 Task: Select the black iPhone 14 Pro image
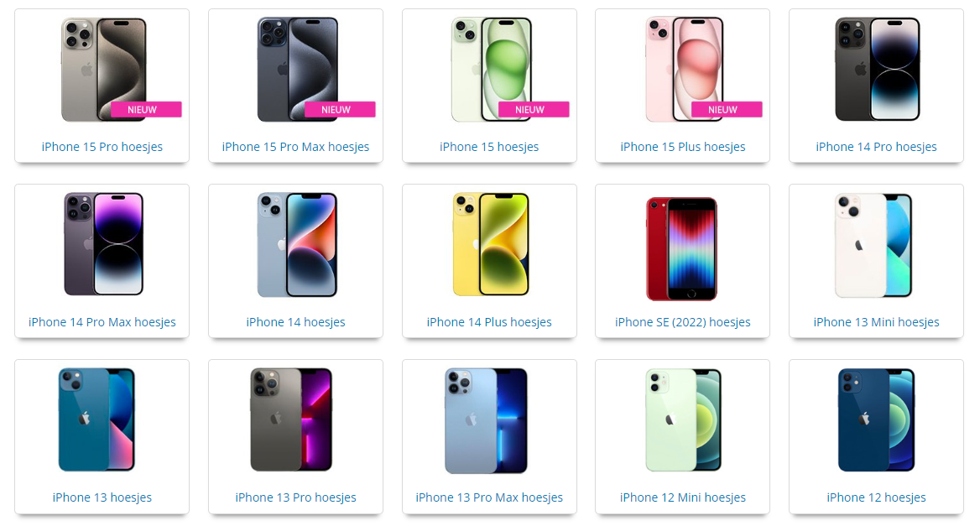click(878, 69)
